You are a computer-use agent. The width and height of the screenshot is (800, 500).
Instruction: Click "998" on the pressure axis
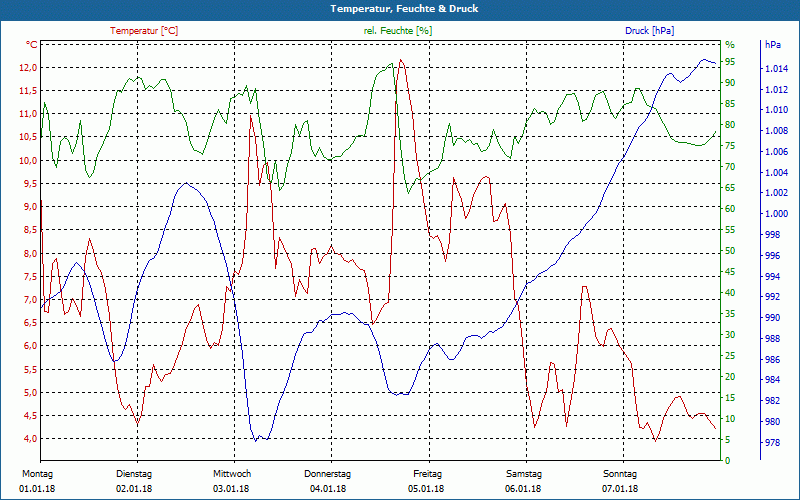[770, 235]
